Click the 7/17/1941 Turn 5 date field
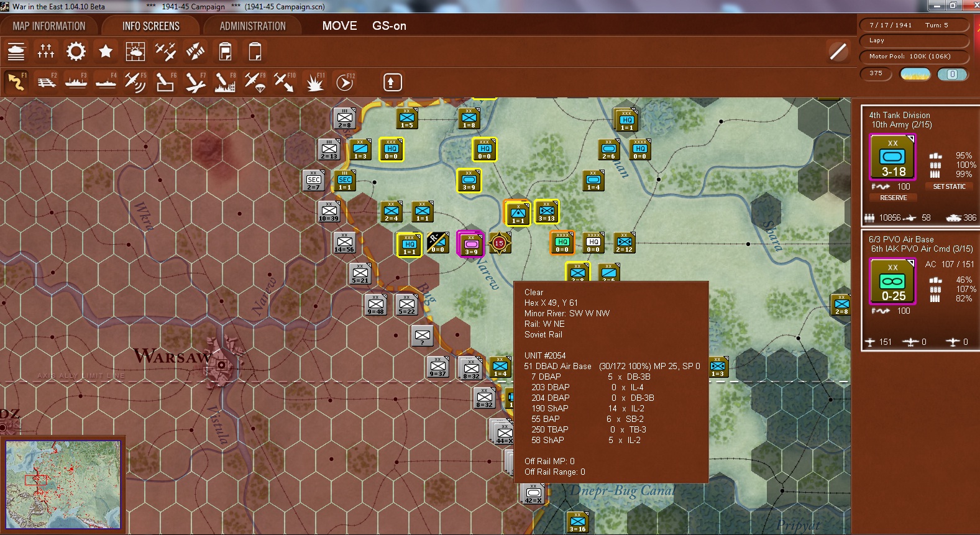The width and height of the screenshot is (980, 535). 914,25
